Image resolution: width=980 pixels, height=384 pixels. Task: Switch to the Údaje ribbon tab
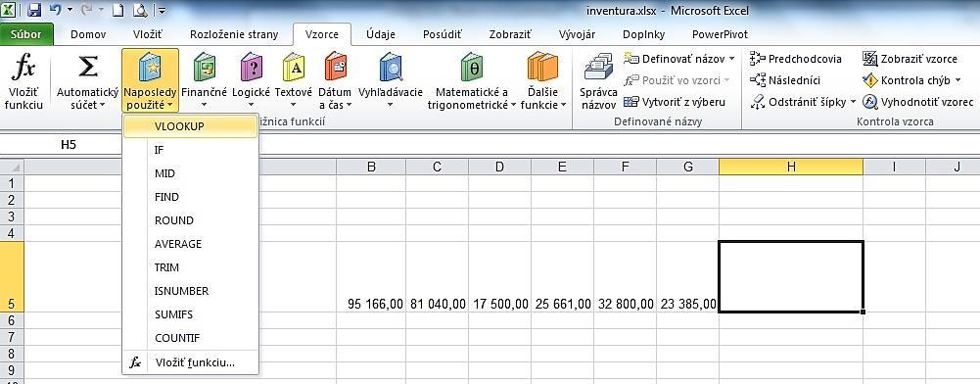point(381,34)
